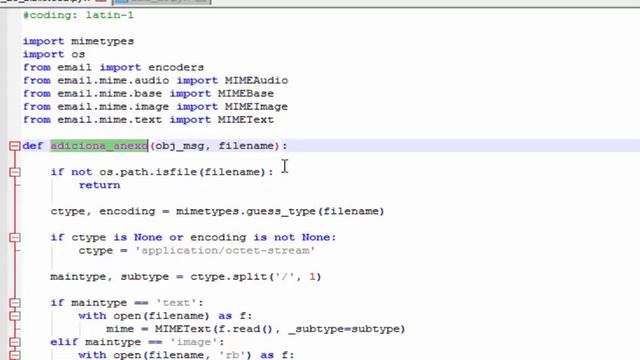Click 'MIMEBase' in the import line
This screenshot has height=360, width=640.
[x=246, y=93]
